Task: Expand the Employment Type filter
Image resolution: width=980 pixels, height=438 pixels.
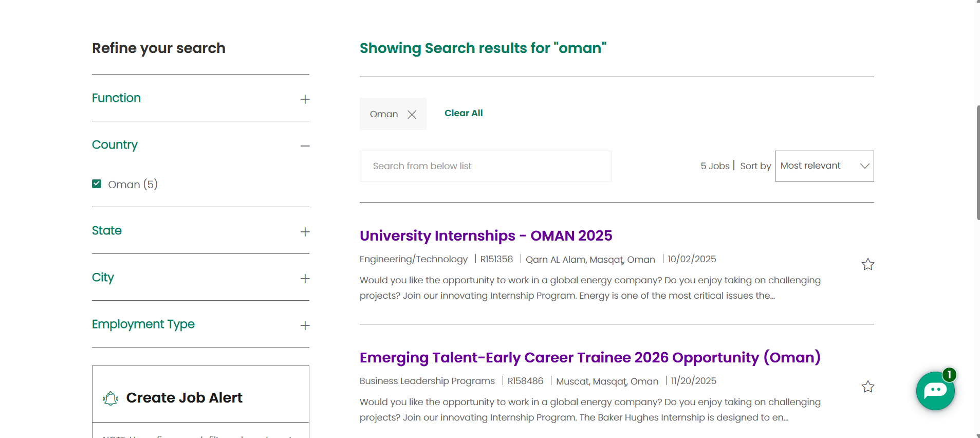Action: pos(305,325)
